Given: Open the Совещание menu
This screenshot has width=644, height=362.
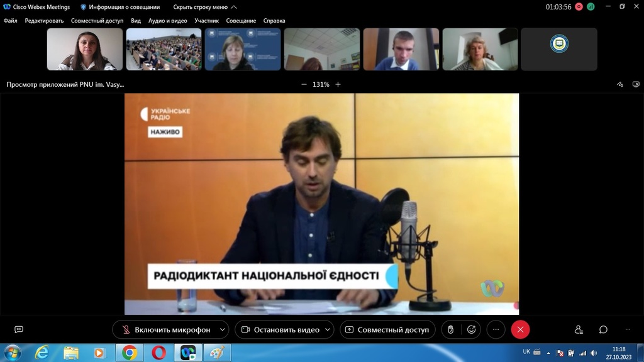Looking at the screenshot, I should (241, 21).
